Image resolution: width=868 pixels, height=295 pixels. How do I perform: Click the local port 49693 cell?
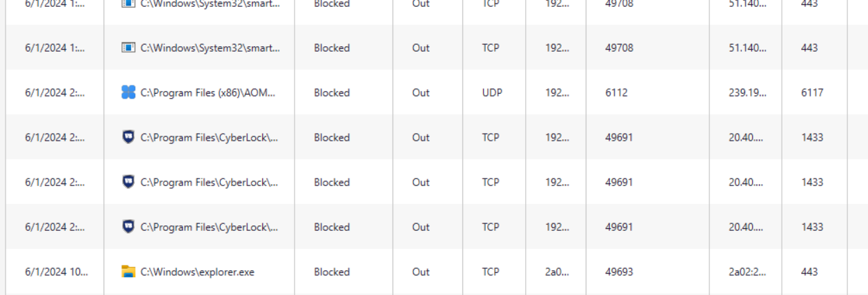coord(619,272)
